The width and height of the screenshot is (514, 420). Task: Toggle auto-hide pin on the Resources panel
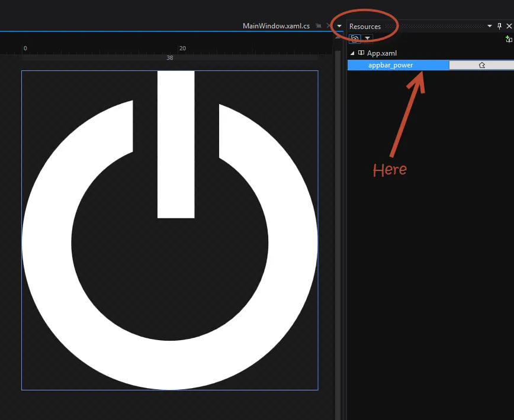click(499, 26)
